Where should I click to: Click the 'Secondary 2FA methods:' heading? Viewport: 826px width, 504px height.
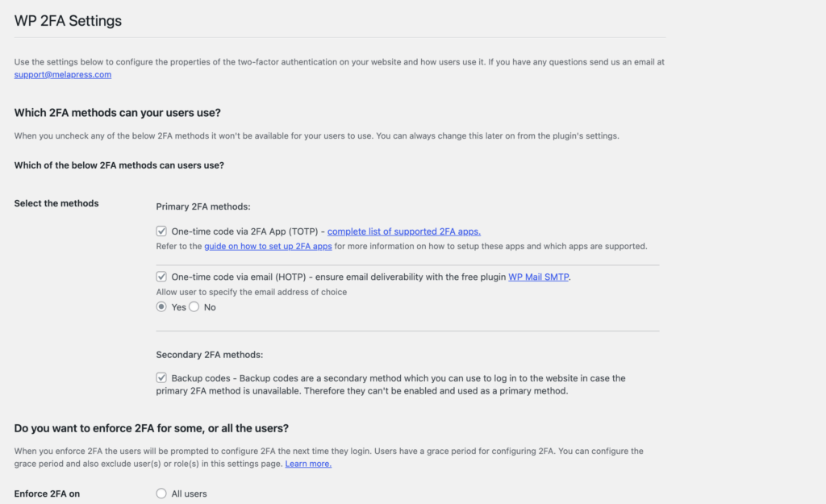210,354
